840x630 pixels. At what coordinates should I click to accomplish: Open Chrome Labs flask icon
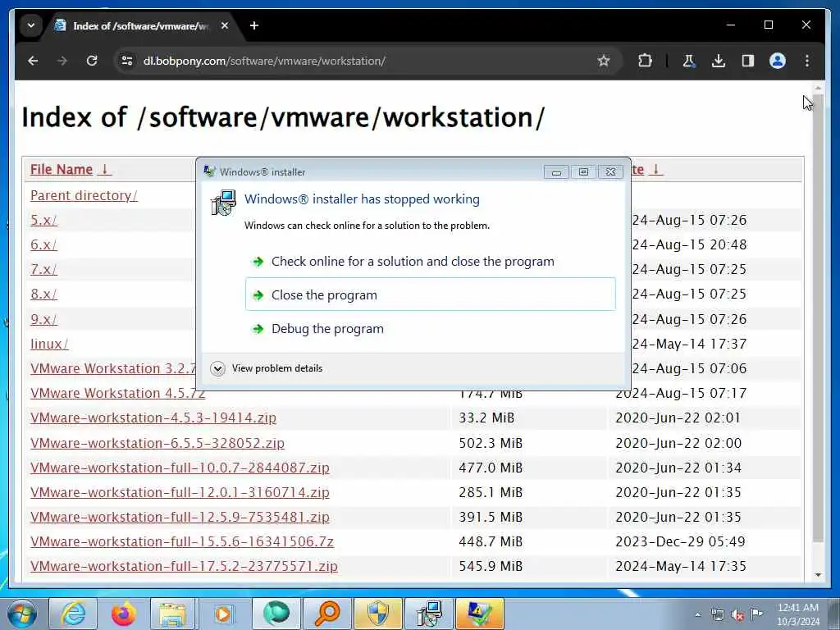[x=688, y=61]
